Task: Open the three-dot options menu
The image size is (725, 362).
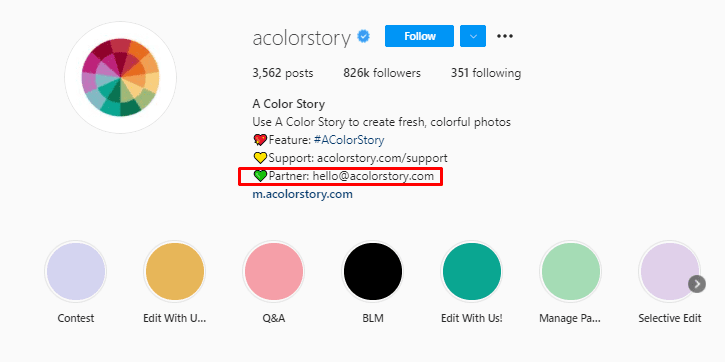Action: point(505,36)
